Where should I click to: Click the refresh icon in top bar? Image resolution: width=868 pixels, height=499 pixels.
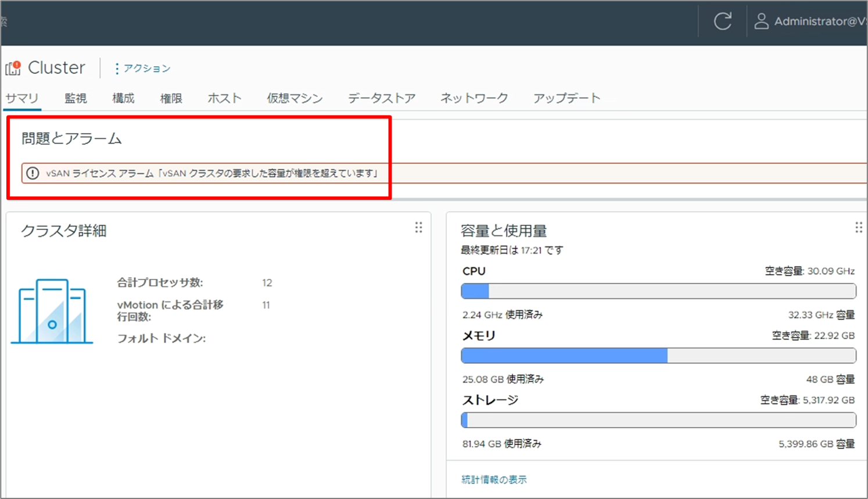point(722,21)
